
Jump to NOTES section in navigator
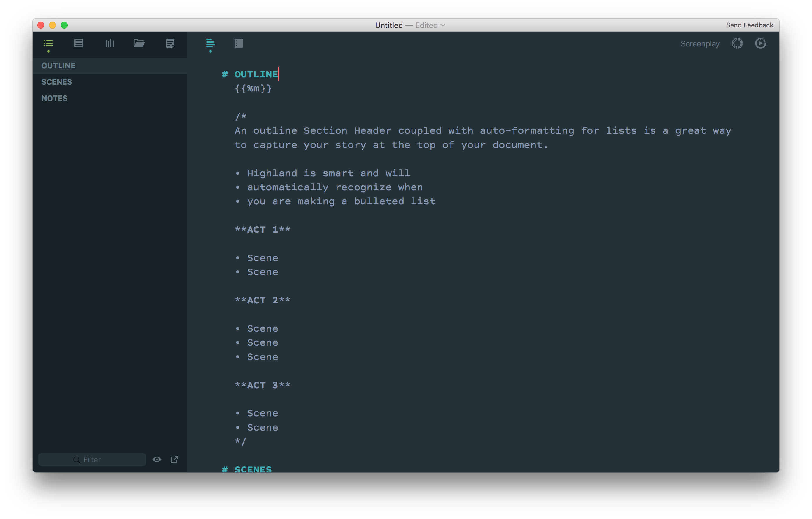pos(55,99)
